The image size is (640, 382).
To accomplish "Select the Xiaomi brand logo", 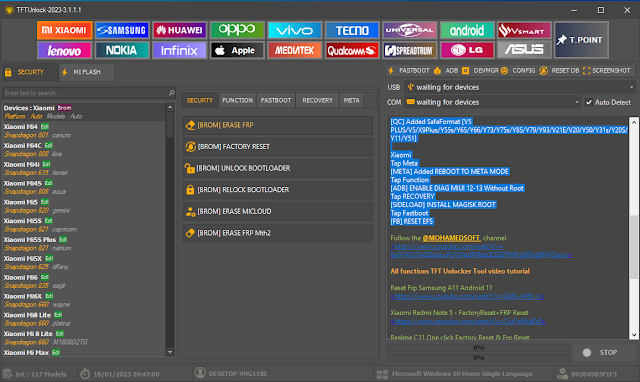I will click(x=64, y=30).
